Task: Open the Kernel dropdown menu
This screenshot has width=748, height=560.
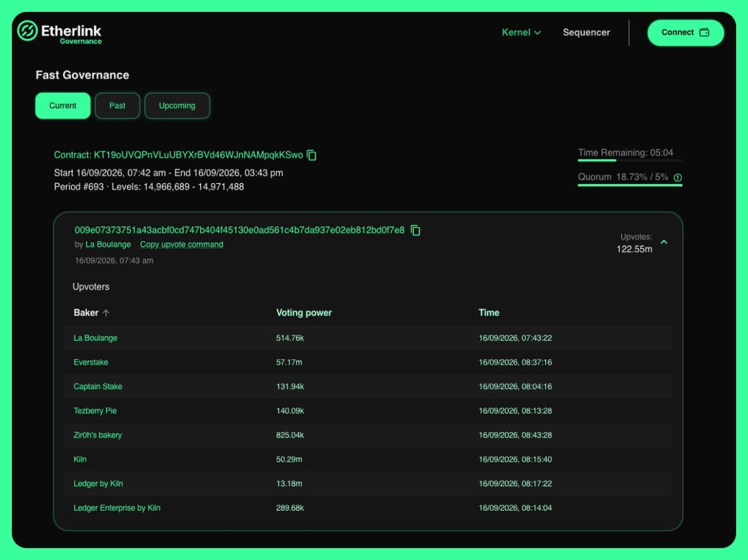Action: pos(521,32)
